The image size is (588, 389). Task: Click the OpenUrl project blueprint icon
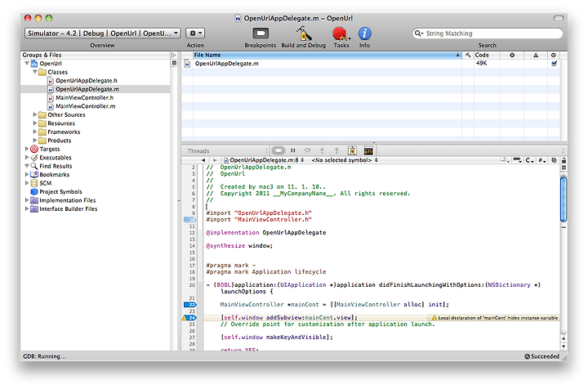(x=34, y=64)
